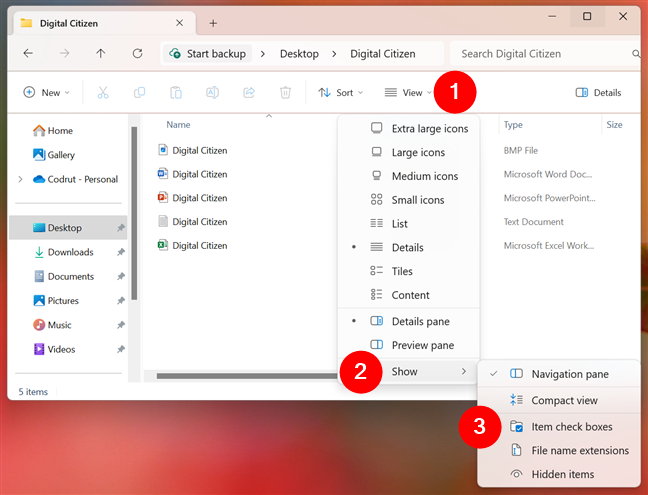The height and width of the screenshot is (495, 648).
Task: Open the New dropdown menu
Action: click(46, 93)
